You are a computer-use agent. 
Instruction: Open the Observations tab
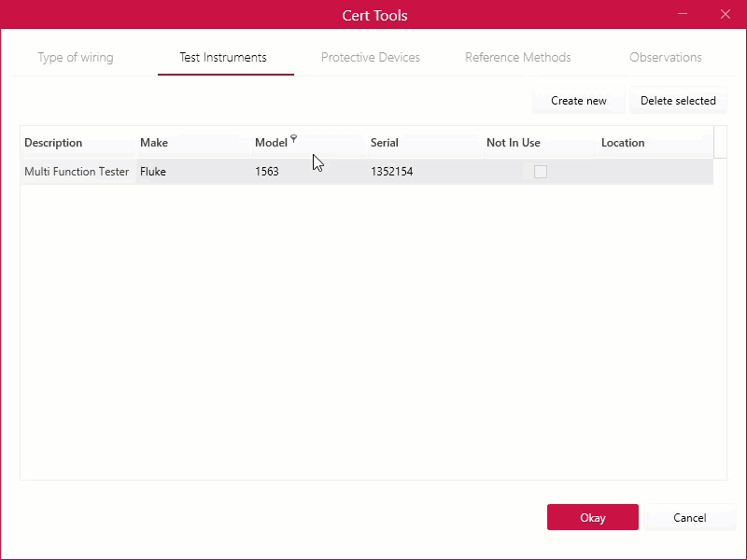pyautogui.click(x=665, y=57)
